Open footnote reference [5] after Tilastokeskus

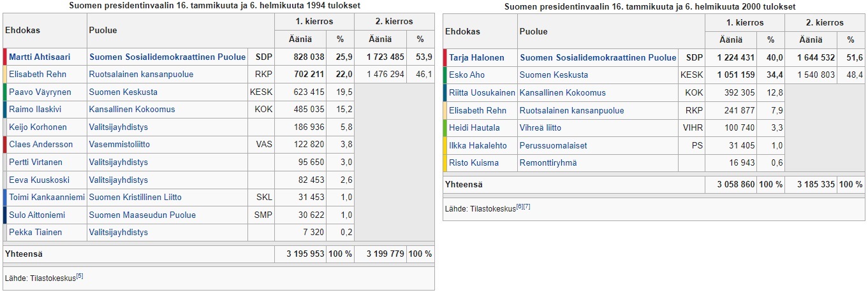pos(80,277)
